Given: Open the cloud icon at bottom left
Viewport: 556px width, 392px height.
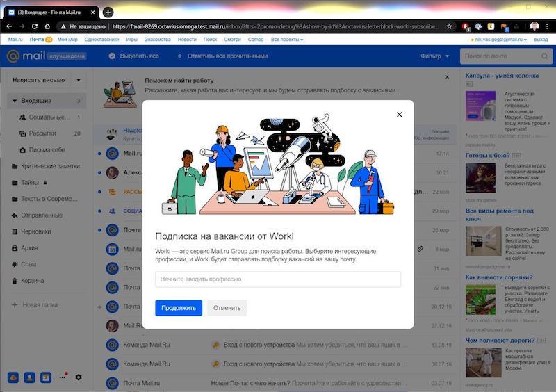Looking at the screenshot, I should [x=13, y=377].
